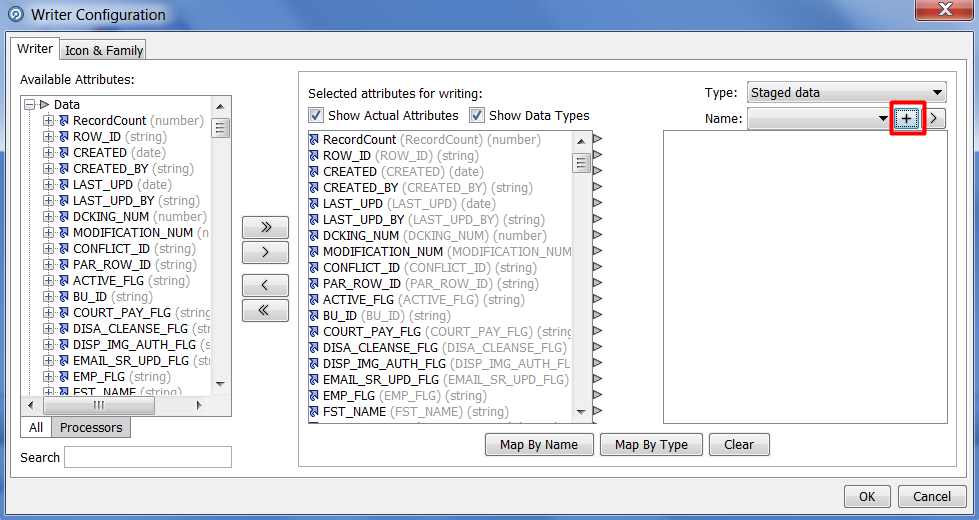The width and height of the screenshot is (979, 520).
Task: Click the attribute icon of LAST_UPD_BY in the available tree
Action: click(64, 201)
